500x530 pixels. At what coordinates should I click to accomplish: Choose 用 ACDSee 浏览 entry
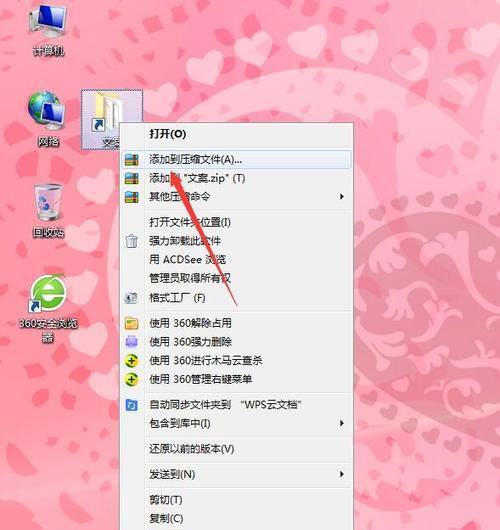pos(237,260)
